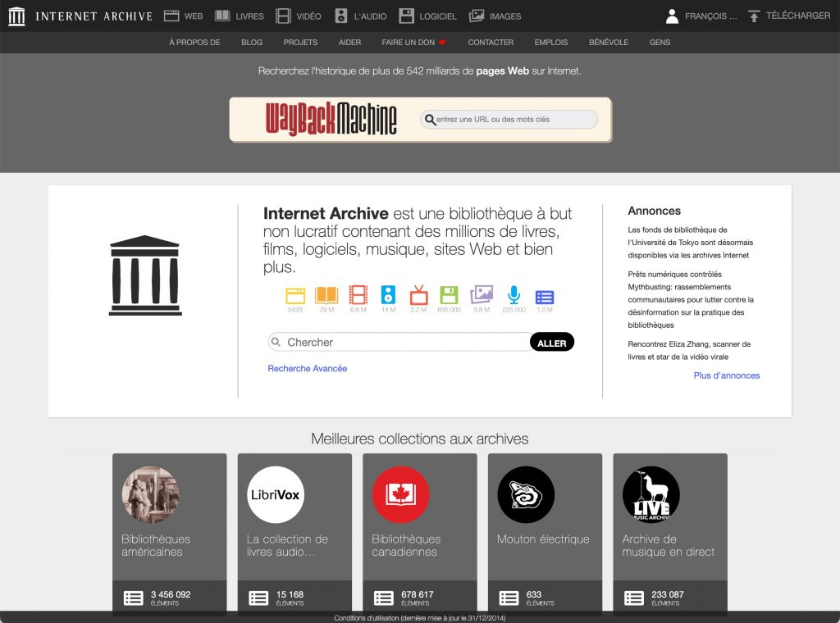Select the Logiciel menu in top bar
Viewport: 840px width, 623px height.
(x=427, y=16)
